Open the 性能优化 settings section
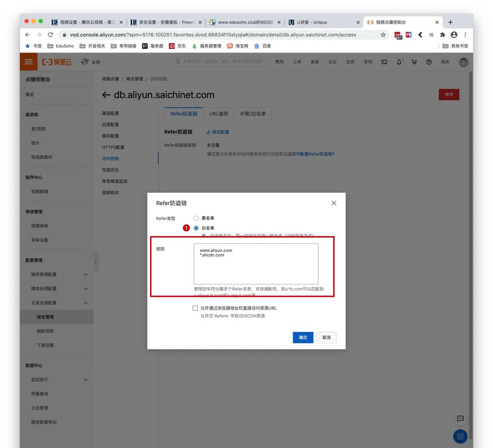This screenshot has height=448, width=493. click(x=111, y=170)
